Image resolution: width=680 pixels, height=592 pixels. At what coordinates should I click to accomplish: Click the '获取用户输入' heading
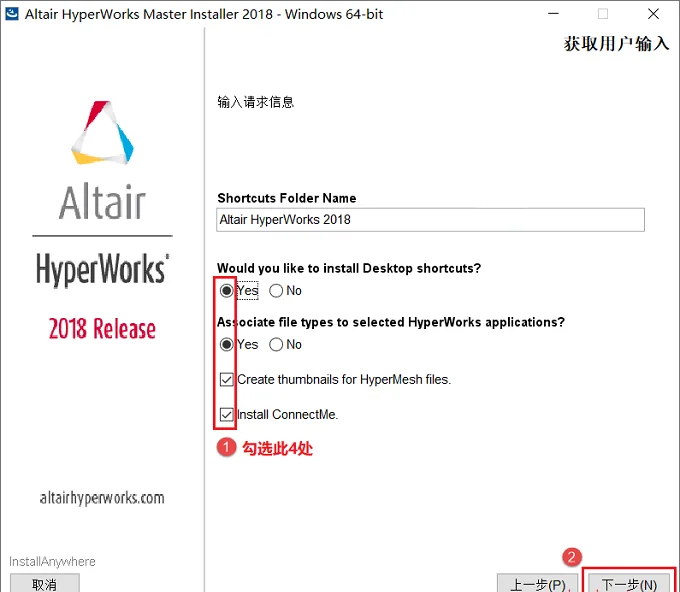coord(616,44)
